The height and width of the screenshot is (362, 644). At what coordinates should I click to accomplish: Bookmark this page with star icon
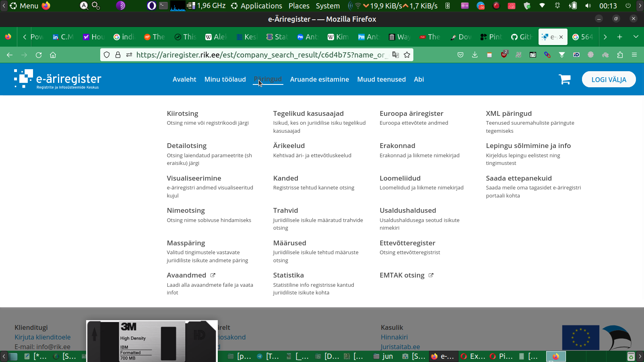pyautogui.click(x=407, y=55)
